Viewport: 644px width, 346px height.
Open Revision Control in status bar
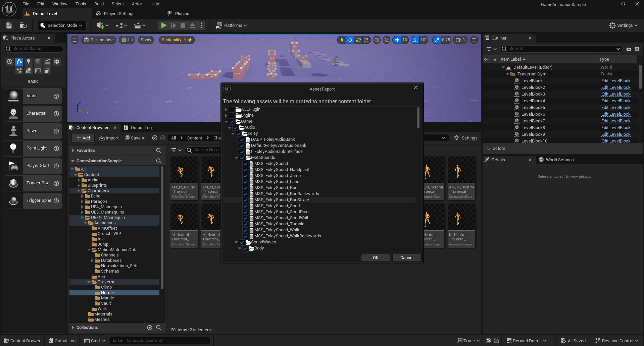pos(617,341)
